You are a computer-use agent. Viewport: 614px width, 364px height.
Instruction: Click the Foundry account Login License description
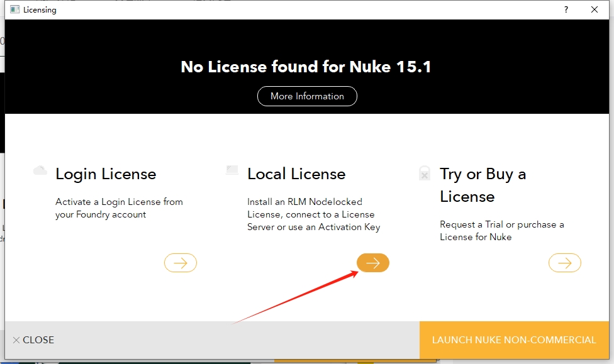tap(119, 208)
